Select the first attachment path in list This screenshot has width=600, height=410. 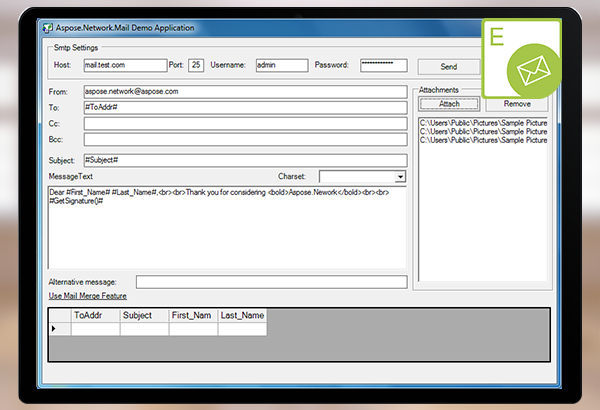(483, 123)
